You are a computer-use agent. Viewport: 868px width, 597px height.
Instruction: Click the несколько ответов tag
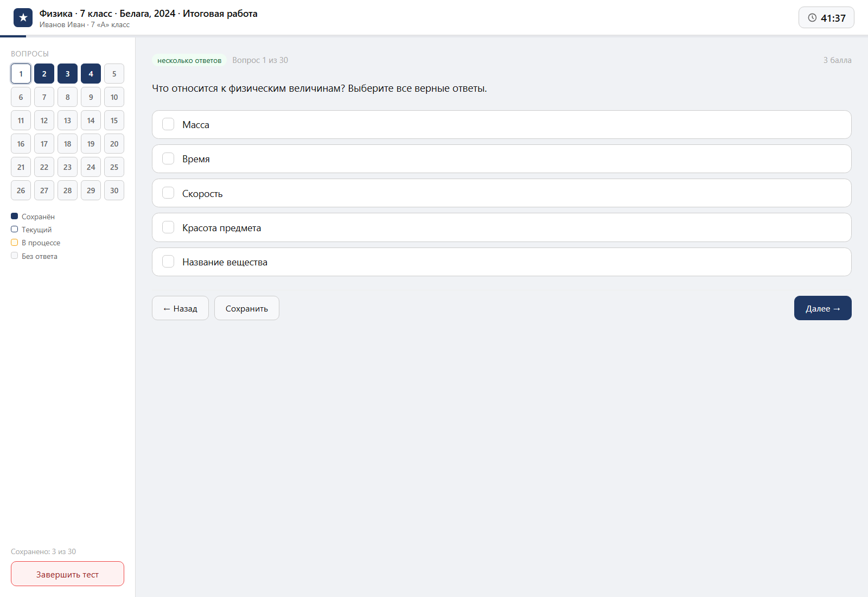(x=189, y=60)
